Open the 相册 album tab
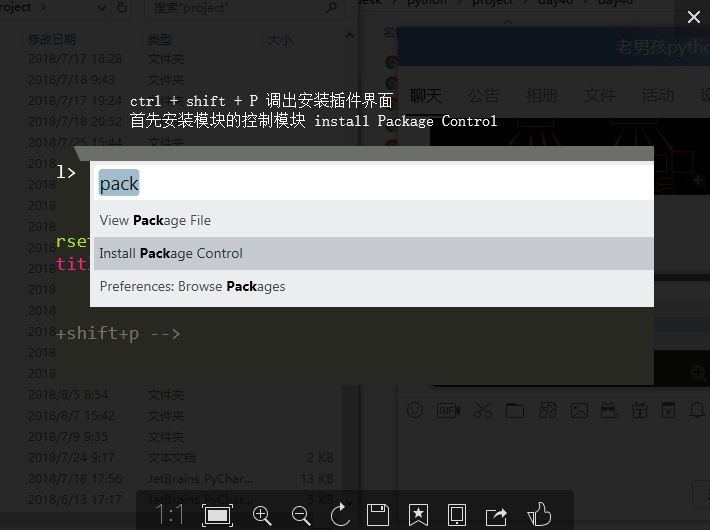This screenshot has width=710, height=530. (x=542, y=96)
